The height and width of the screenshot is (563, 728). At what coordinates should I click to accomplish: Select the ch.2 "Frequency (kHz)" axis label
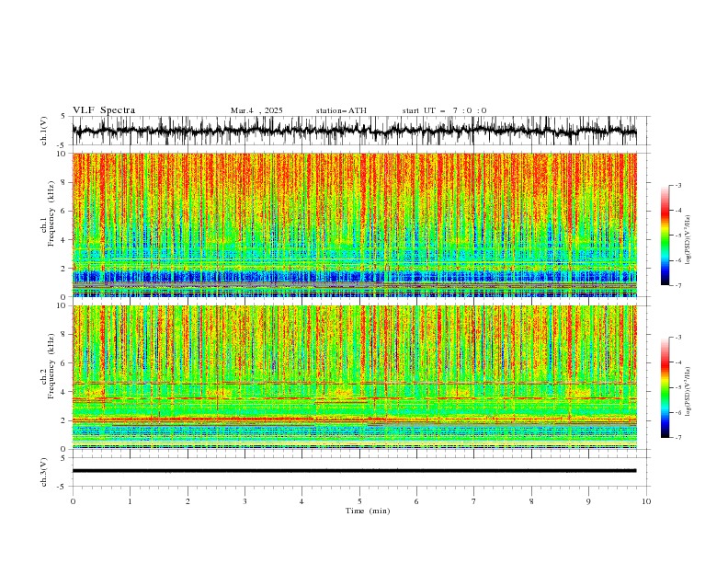(x=51, y=366)
